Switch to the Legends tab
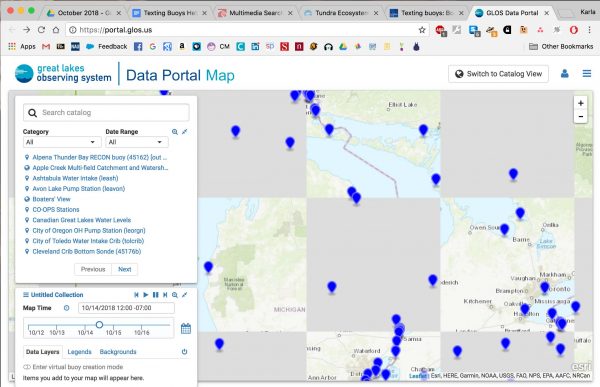This screenshot has height=387, width=600. 79,352
